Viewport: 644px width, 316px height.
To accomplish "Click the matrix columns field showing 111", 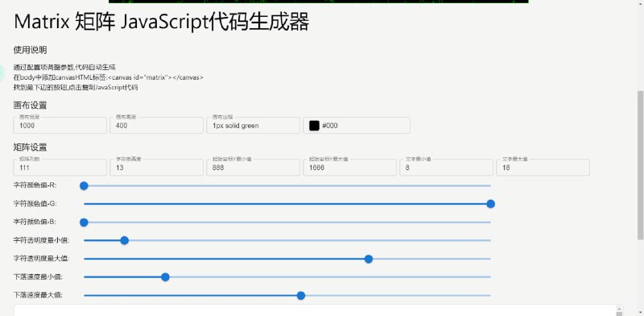I will pyautogui.click(x=60, y=168).
